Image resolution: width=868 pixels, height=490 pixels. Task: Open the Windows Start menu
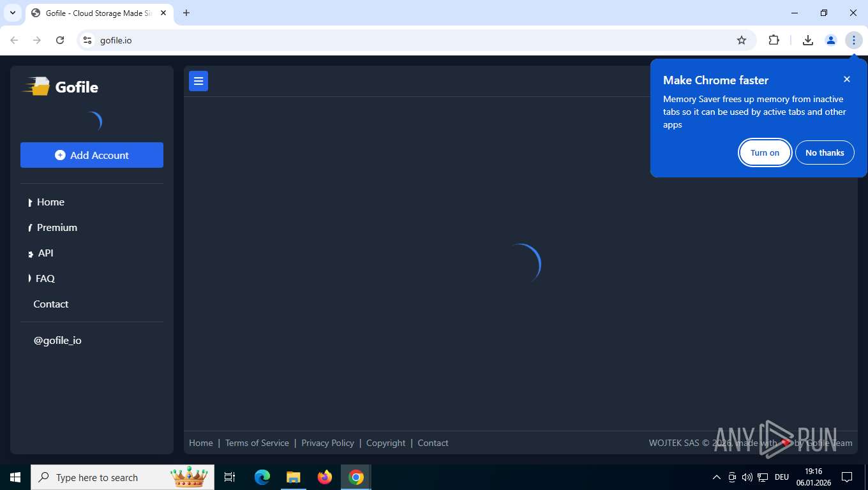click(x=15, y=477)
